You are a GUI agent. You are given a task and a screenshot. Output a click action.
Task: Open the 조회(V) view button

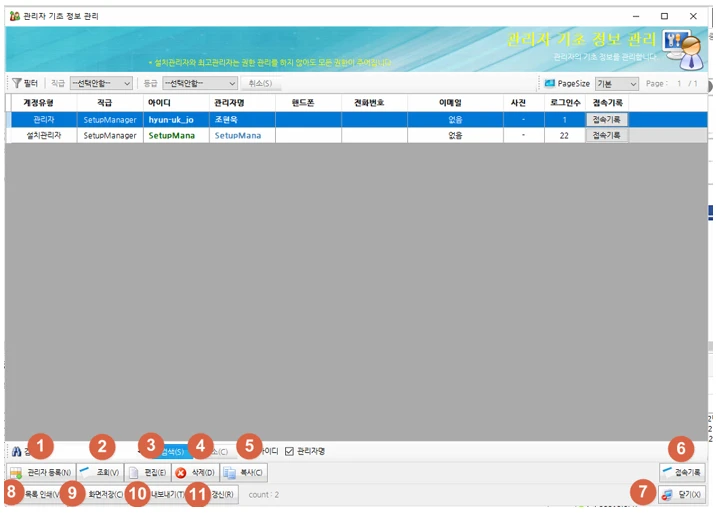click(x=100, y=472)
